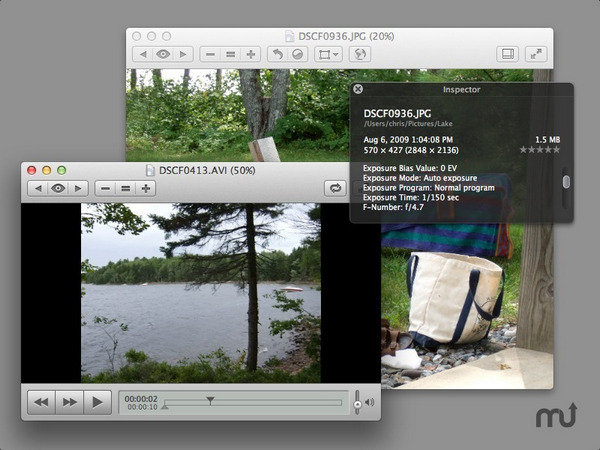Toggle the sidebar panel in the image window

pos(508,54)
